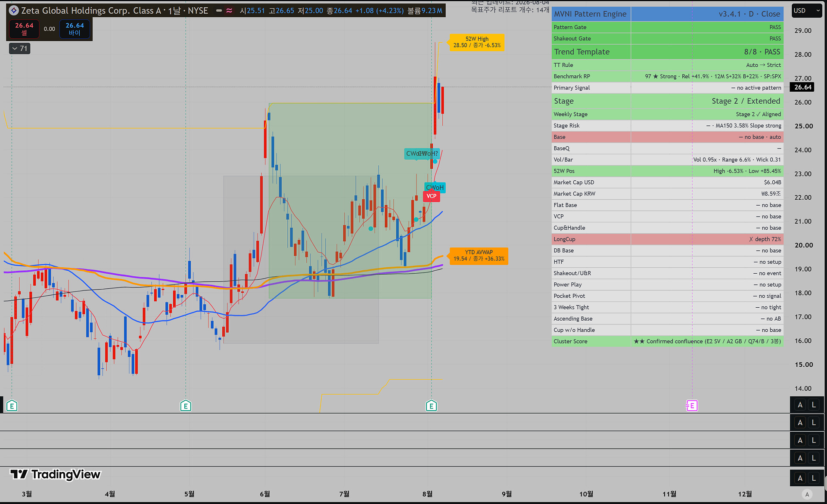This screenshot has height=504, width=827.
Task: Toggle log scale L on the pane just below the main chart
Action: click(814, 423)
